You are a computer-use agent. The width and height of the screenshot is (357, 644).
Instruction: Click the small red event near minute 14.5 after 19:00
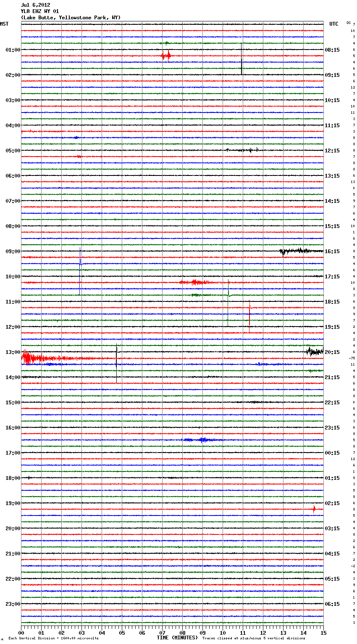pyautogui.click(x=314, y=509)
